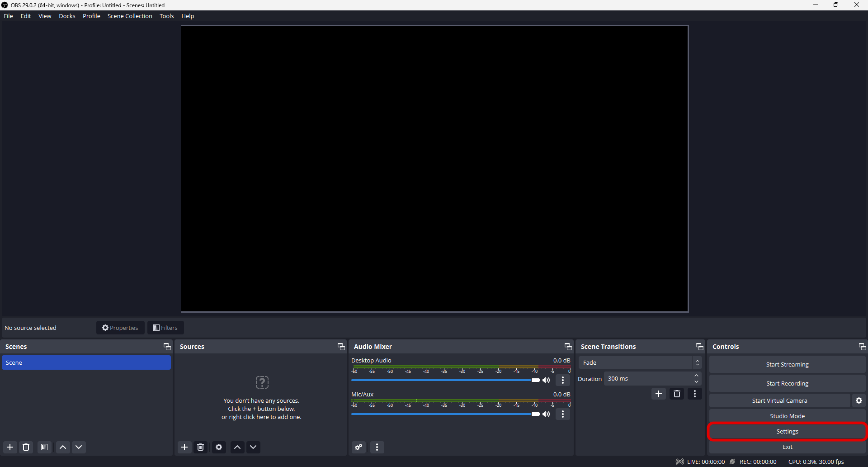Screen dimensions: 868x467
Task: Configure virtual camera via gear icon
Action: tap(859, 400)
